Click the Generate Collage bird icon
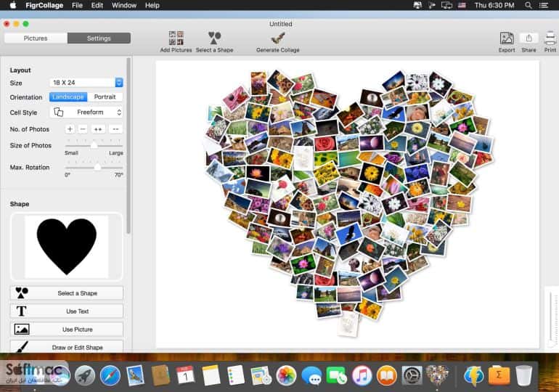The height and width of the screenshot is (392, 559). tap(277, 38)
